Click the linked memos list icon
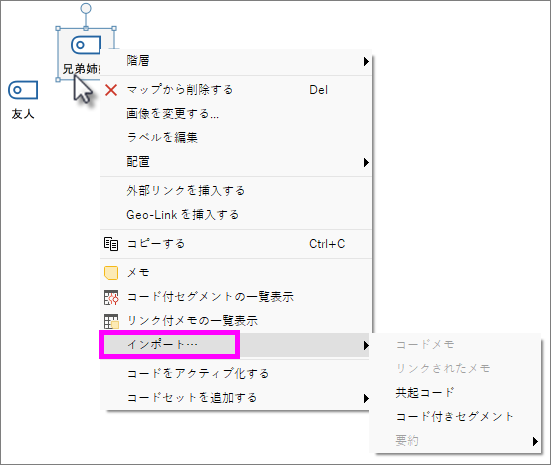Image resolution: width=551 pixels, height=465 pixels. [x=111, y=321]
